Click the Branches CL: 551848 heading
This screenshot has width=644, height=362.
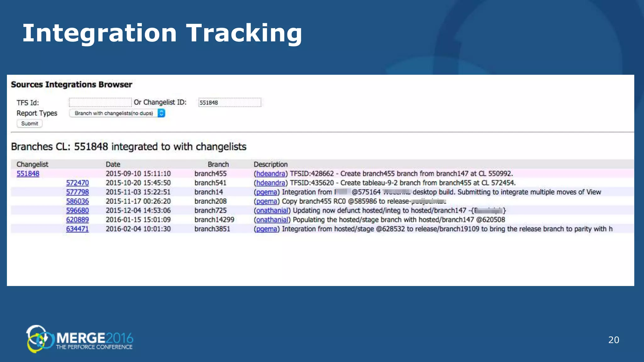pyautogui.click(x=129, y=147)
